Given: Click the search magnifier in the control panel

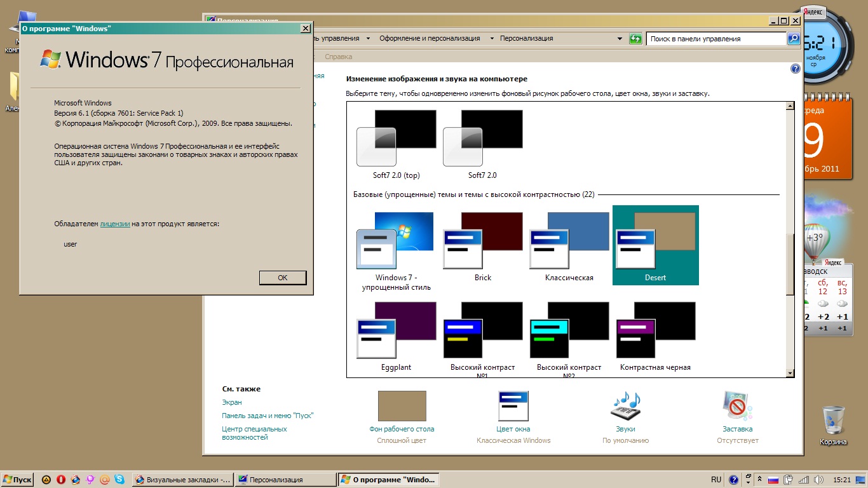Looking at the screenshot, I should pyautogui.click(x=794, y=39).
